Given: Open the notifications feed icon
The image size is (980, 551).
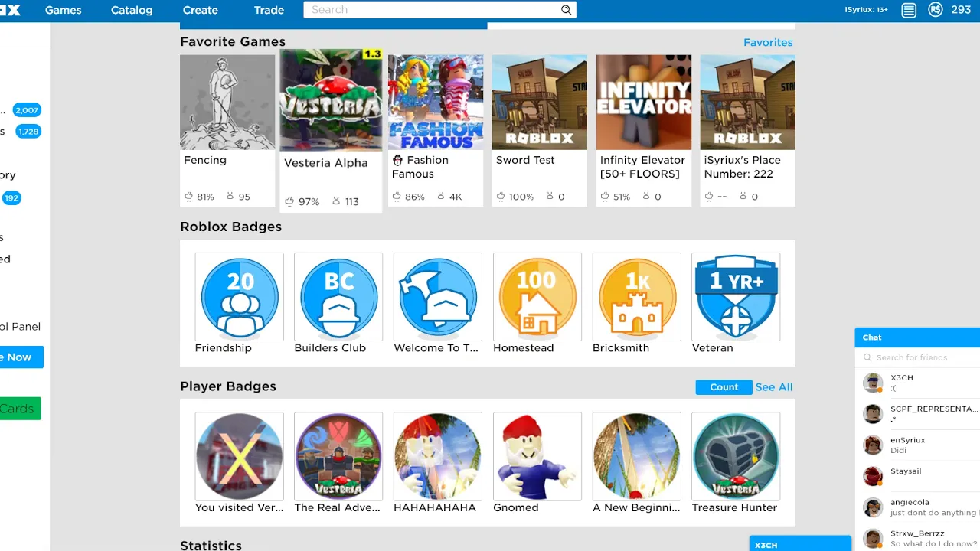Looking at the screenshot, I should [909, 10].
